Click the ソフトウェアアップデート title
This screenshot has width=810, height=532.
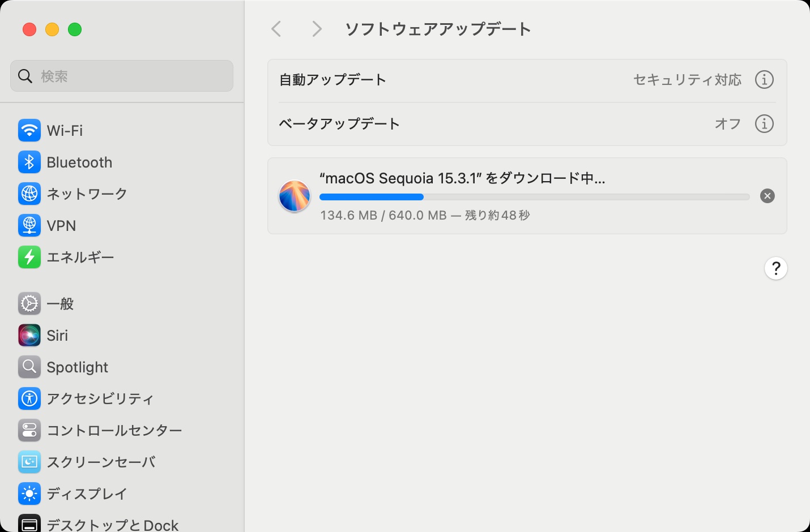tap(438, 29)
